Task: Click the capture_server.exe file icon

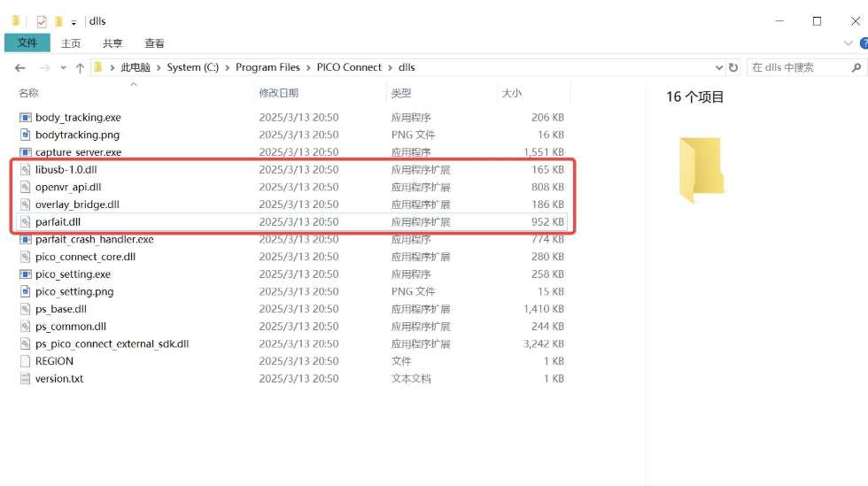Action: click(25, 152)
